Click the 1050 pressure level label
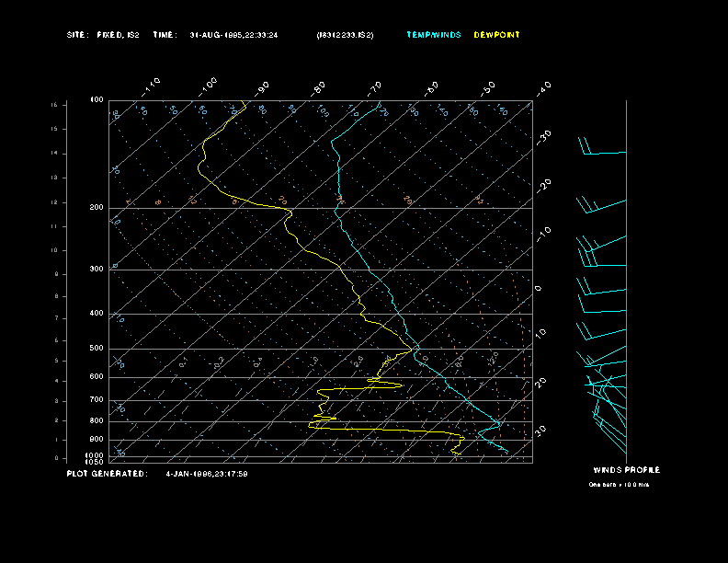Viewport: 728px width, 563px height. coord(95,462)
